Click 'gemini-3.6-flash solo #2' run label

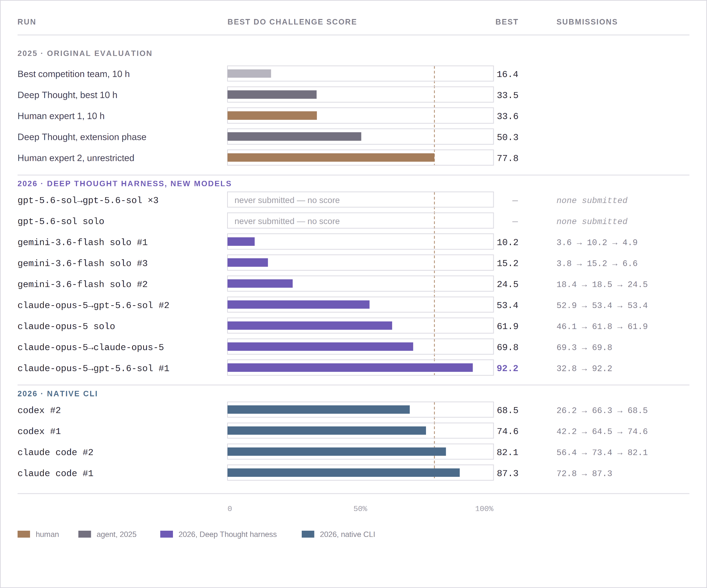click(83, 285)
